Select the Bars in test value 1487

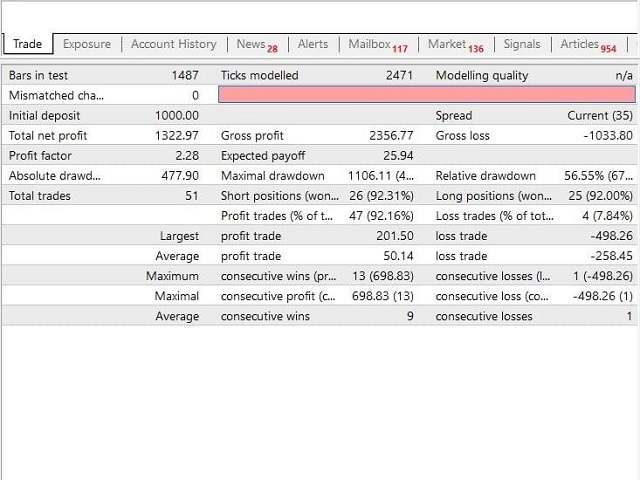pos(185,76)
